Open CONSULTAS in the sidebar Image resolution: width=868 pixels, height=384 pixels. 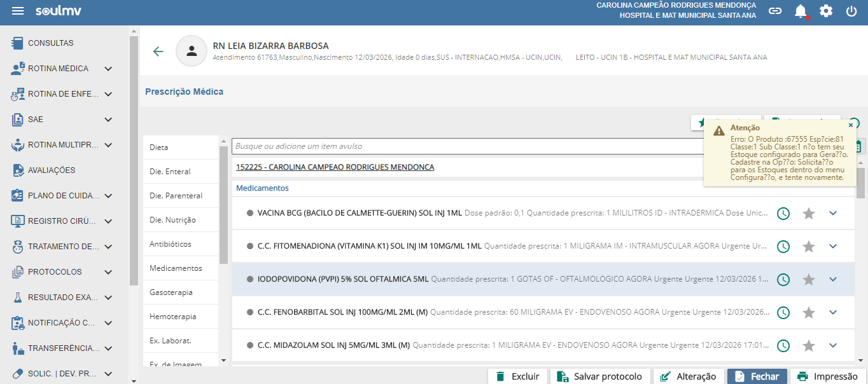point(51,43)
